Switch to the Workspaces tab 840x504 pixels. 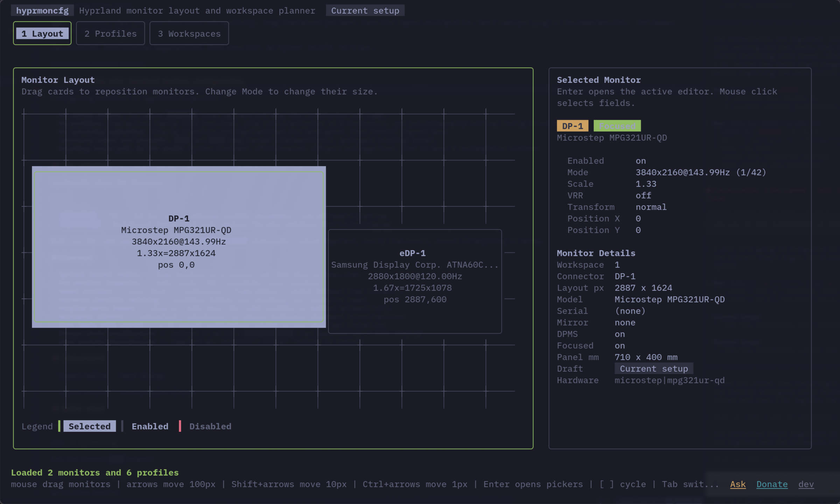189,33
